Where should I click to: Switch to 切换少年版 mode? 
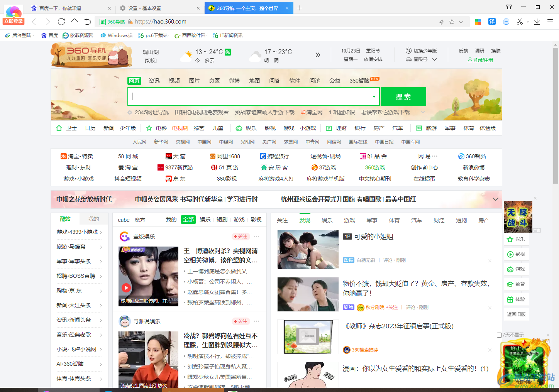421,51
